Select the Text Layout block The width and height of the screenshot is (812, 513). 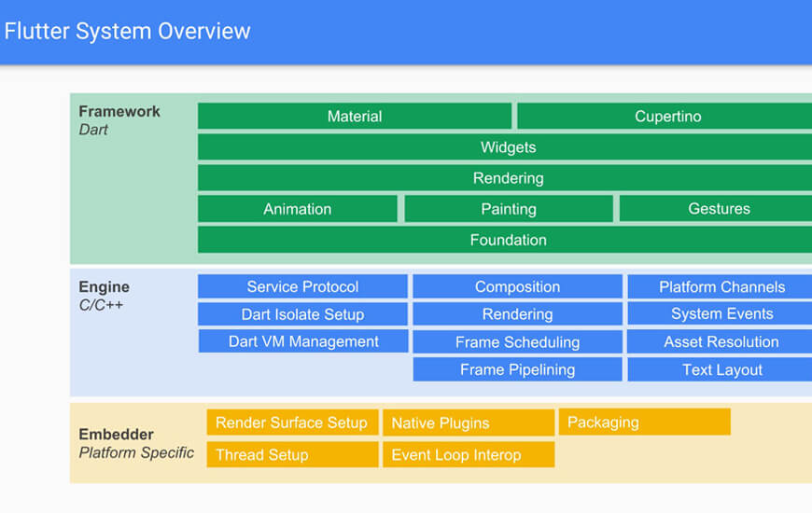coord(720,369)
